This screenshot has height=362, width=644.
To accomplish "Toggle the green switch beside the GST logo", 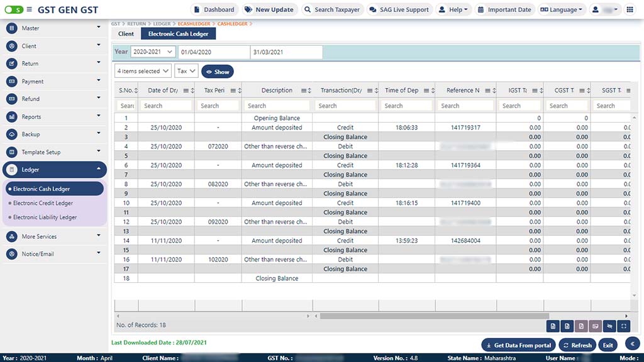I will [x=14, y=9].
